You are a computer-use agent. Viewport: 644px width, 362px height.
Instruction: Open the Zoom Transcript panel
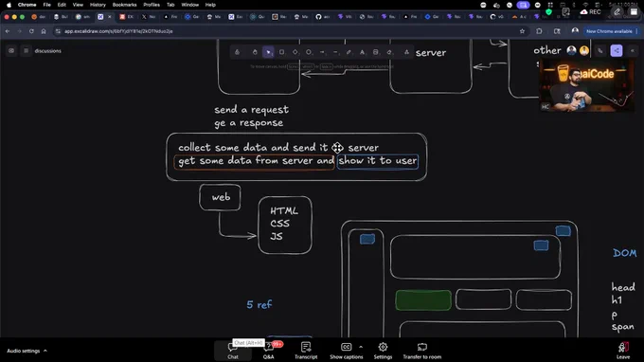(306, 351)
